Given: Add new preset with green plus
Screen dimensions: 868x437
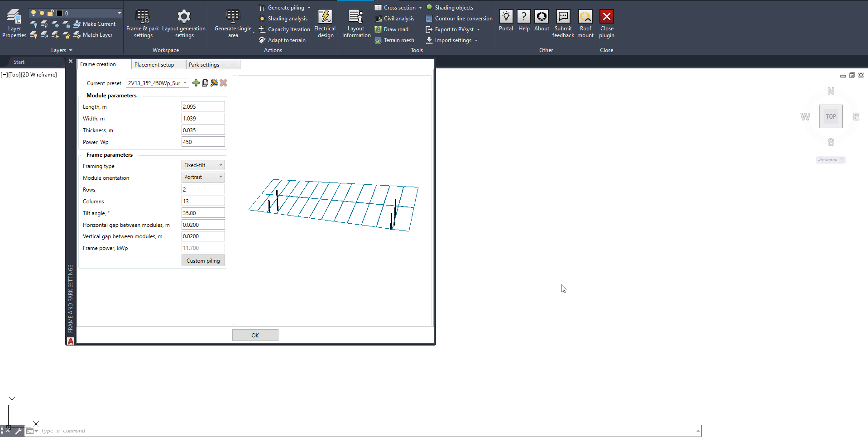Looking at the screenshot, I should pos(196,83).
